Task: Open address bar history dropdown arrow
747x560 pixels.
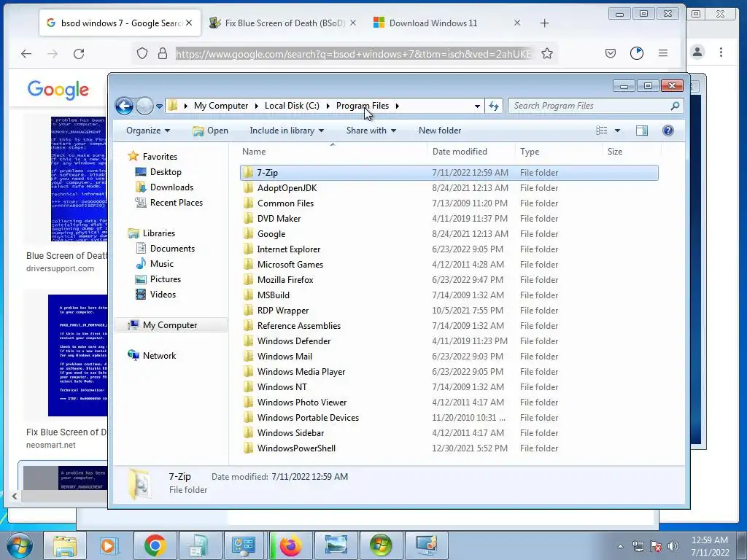Action: click(477, 106)
